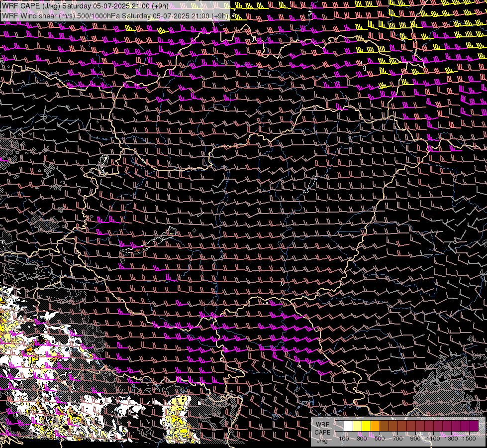This screenshot has width=487, height=448.
Task: Click the legend value 1500
Action: click(x=469, y=439)
